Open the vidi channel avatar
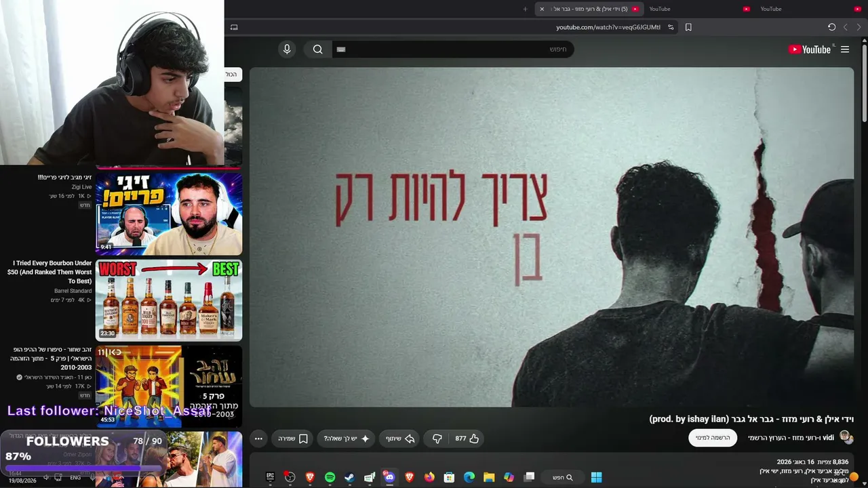 (846, 437)
